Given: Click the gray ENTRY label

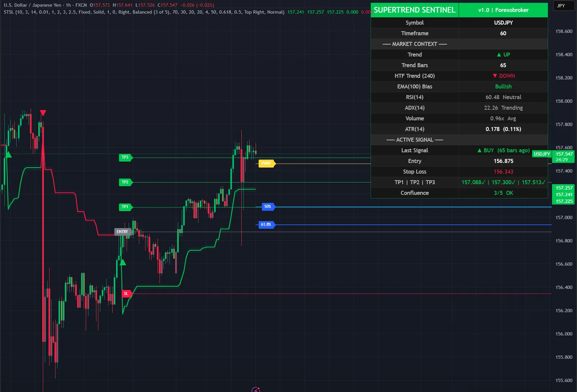Looking at the screenshot, I should pyautogui.click(x=123, y=232).
